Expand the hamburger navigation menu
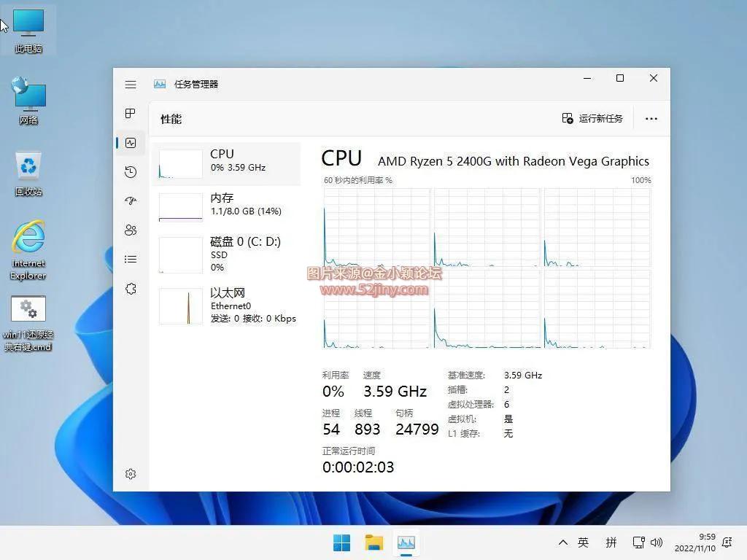 131,85
